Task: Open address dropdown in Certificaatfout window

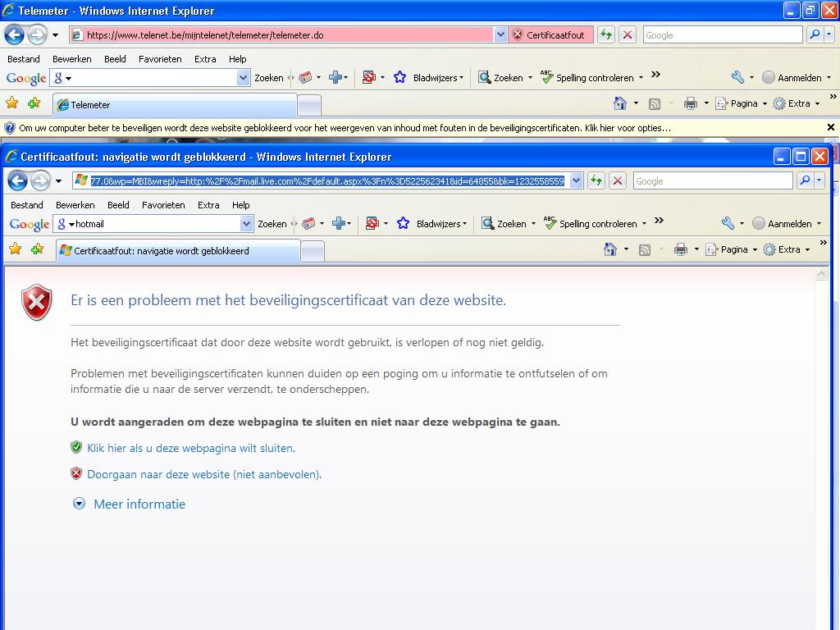Action: (x=576, y=181)
